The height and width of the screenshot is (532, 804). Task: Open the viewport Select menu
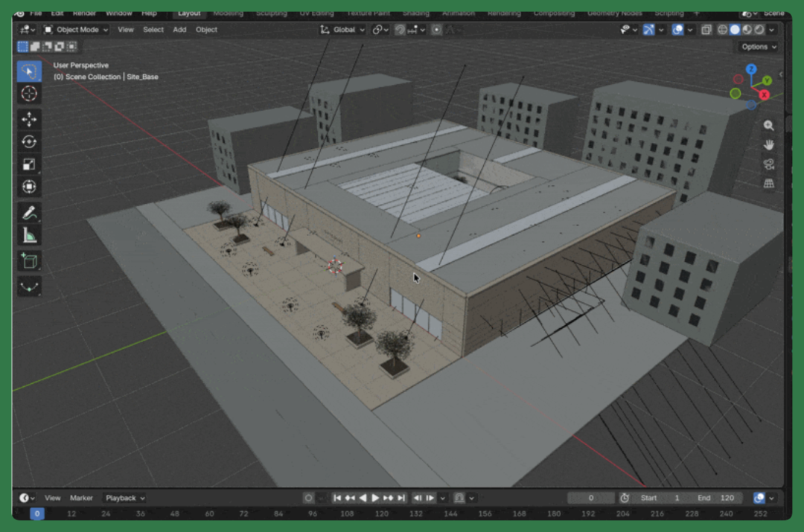tap(153, 30)
